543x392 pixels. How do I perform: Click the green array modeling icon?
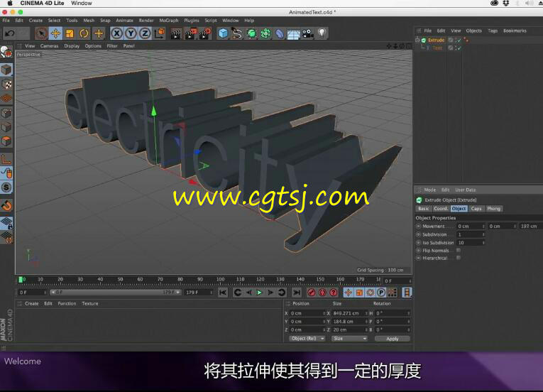(x=265, y=33)
